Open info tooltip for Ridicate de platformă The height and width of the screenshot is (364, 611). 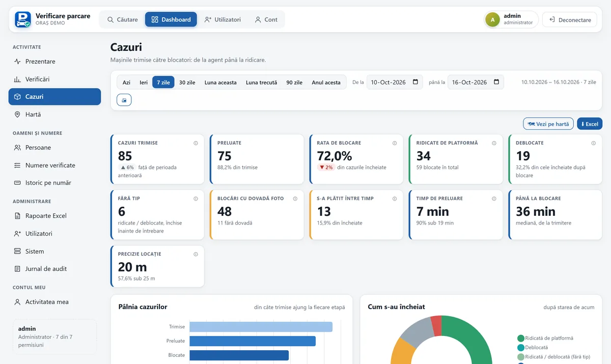494,143
